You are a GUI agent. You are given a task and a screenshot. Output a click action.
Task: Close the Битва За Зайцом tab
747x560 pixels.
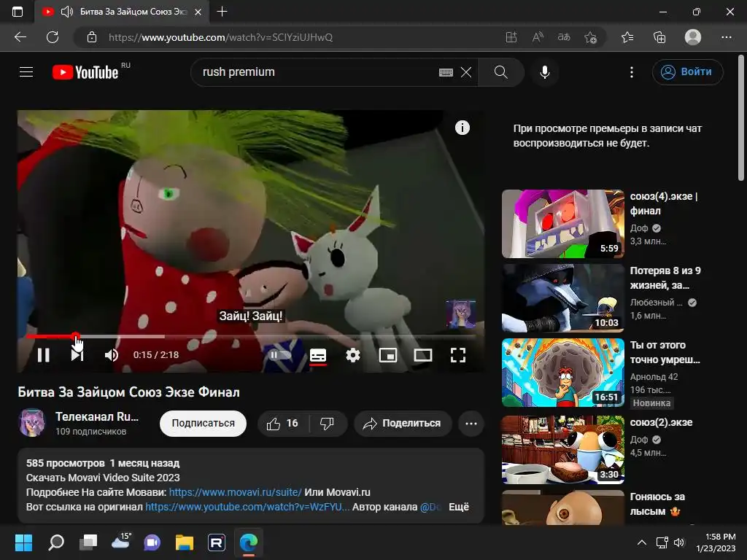tap(198, 12)
